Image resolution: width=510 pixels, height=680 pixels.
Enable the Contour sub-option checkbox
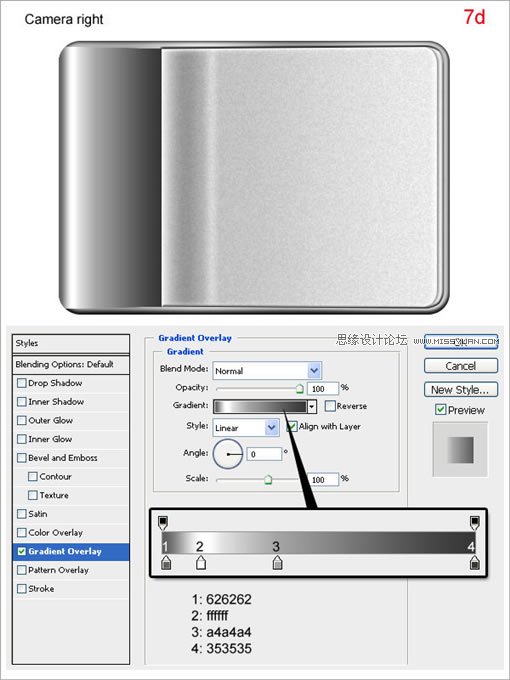pyautogui.click(x=33, y=477)
